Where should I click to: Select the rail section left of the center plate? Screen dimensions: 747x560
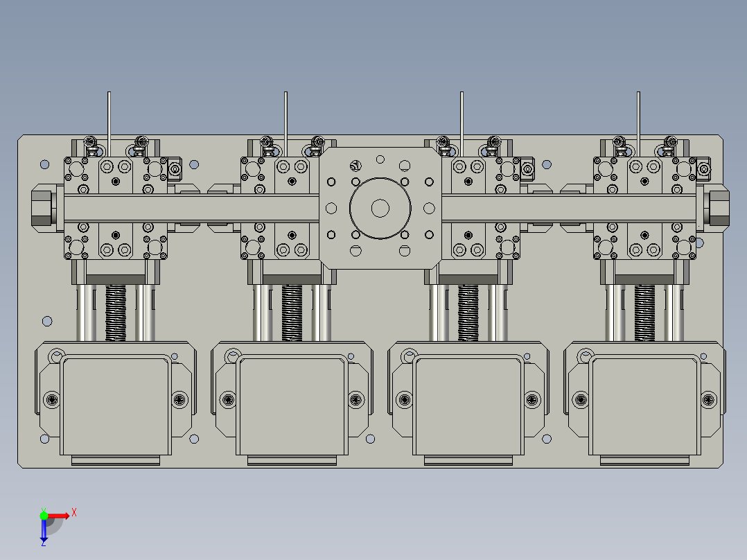(x=191, y=209)
